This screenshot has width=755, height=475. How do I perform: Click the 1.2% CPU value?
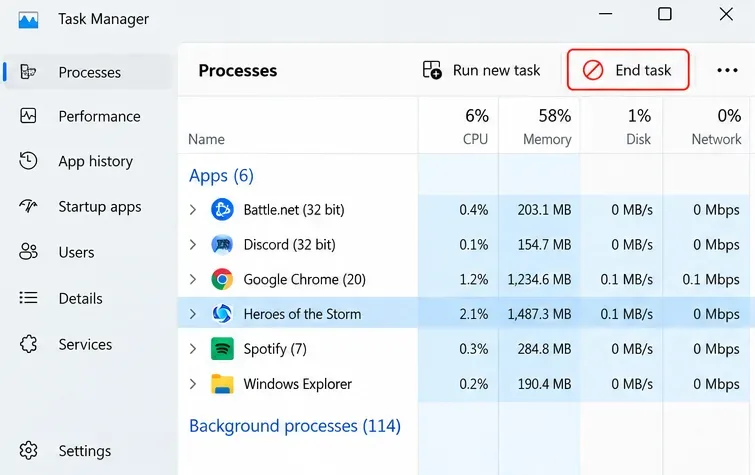(473, 279)
